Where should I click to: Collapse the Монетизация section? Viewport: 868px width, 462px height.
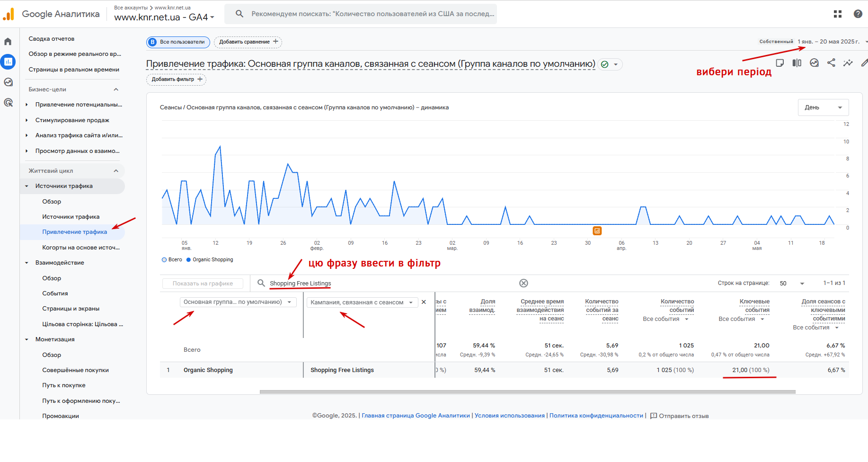click(x=27, y=339)
